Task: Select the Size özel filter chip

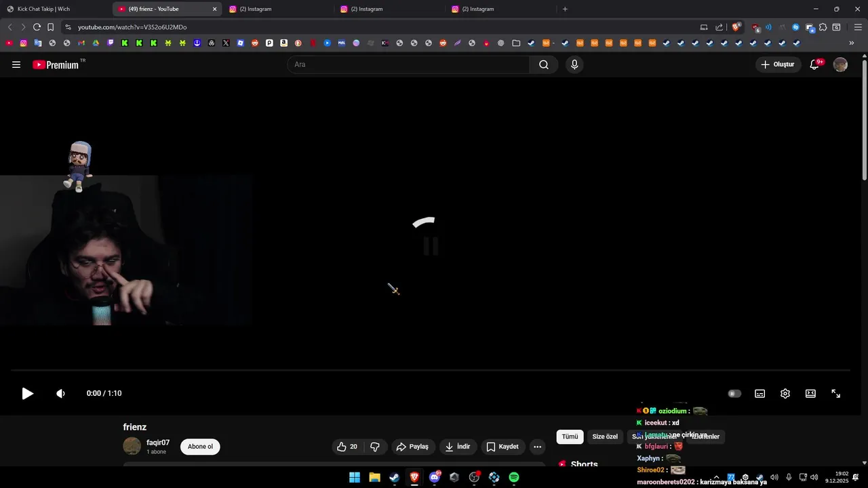Action: click(605, 436)
